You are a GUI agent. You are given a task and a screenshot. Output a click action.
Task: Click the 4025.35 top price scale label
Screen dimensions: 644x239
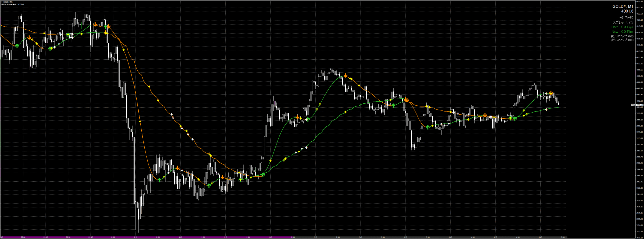[x=639, y=2]
